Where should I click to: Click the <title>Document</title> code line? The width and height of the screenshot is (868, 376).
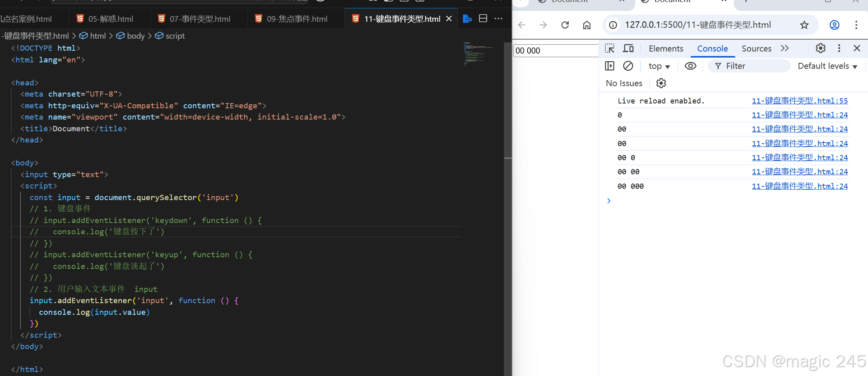tap(74, 128)
